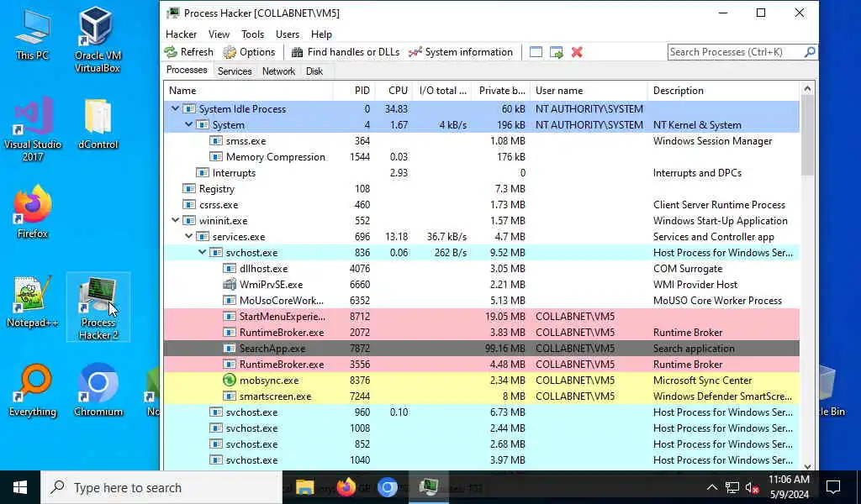Image resolution: width=861 pixels, height=504 pixels.
Task: Sort by the CPU column header
Action: coord(394,91)
